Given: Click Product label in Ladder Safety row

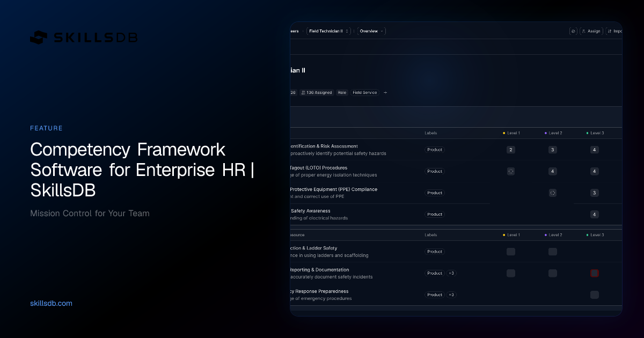Looking at the screenshot, I should (x=435, y=252).
